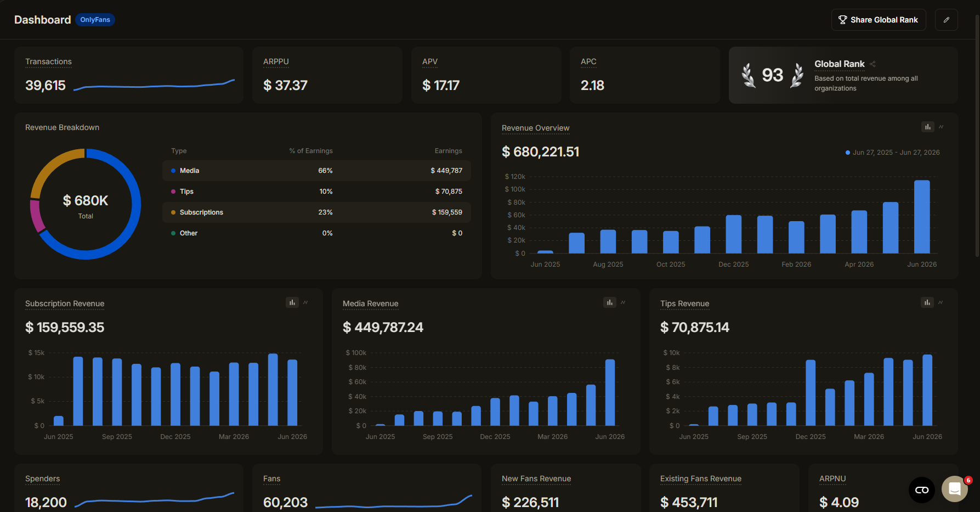Click the Media Revenue title

tap(371, 303)
